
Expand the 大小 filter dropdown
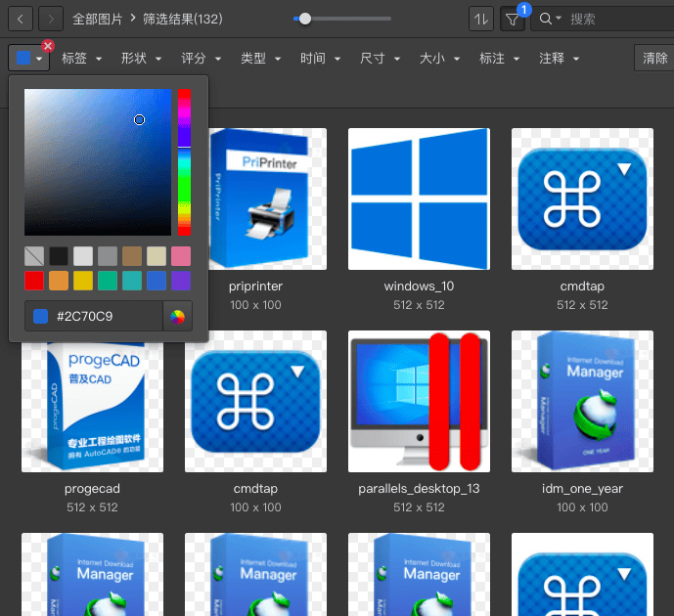pos(440,58)
